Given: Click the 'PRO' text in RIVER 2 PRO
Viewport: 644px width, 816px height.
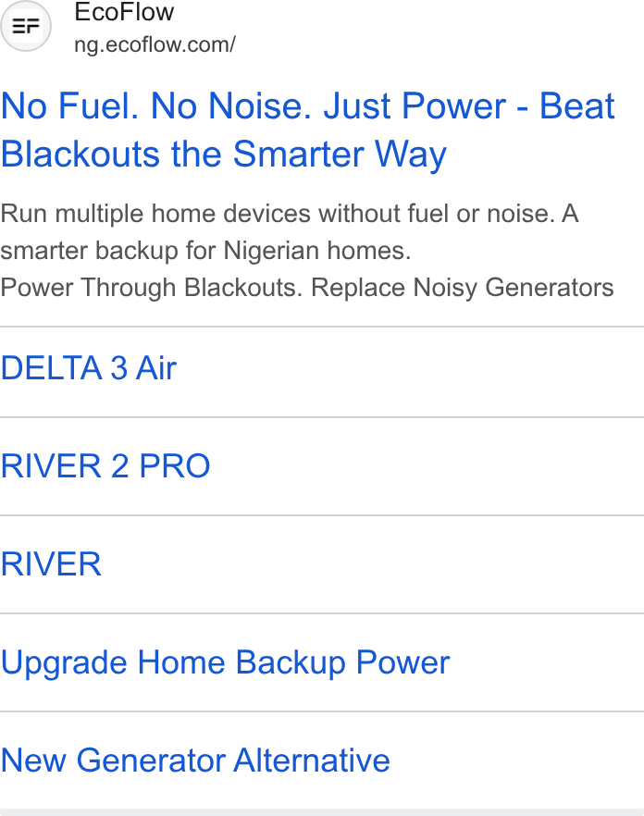Looking at the screenshot, I should (175, 465).
